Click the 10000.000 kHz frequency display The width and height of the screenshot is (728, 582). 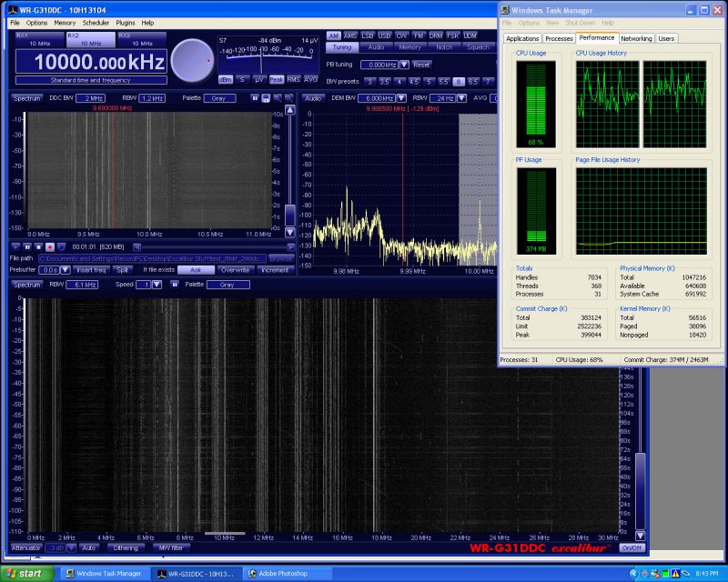tap(91, 62)
